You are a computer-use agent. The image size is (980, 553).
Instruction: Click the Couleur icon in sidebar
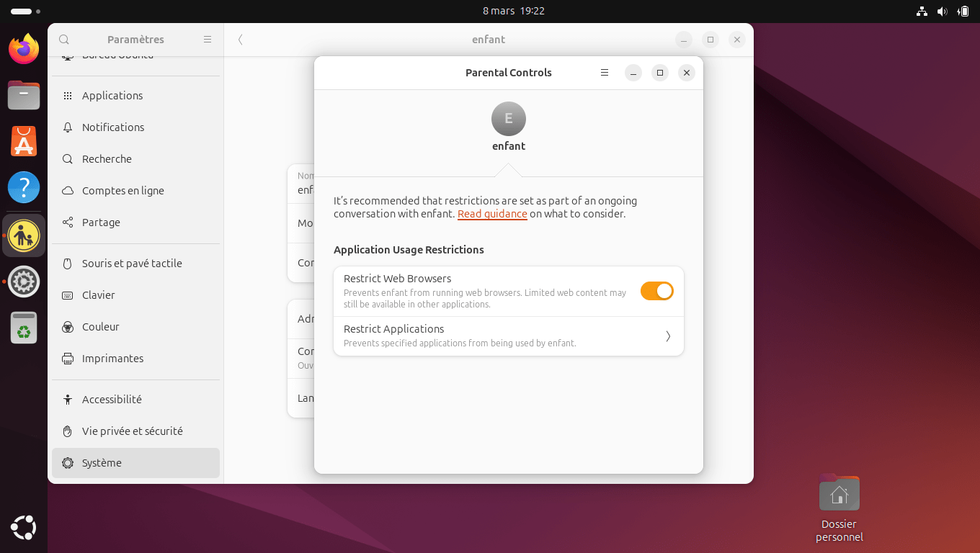[68, 327]
